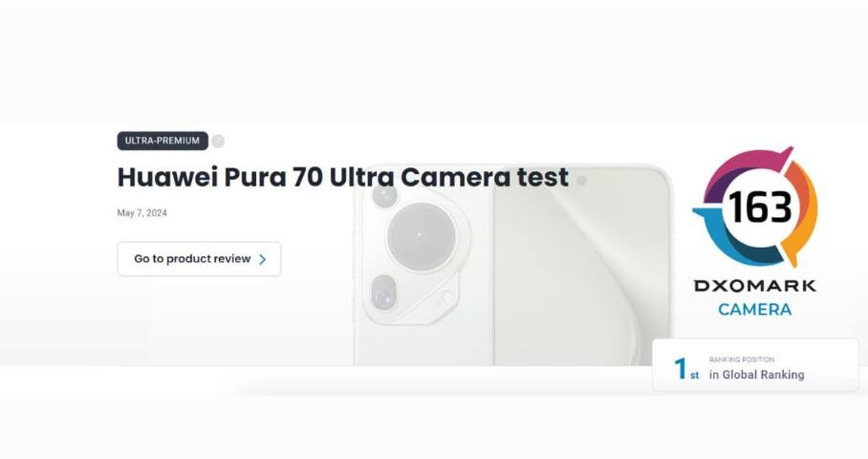This screenshot has width=868, height=459.
Task: Click the large main camera lens on the phone
Action: pyautogui.click(x=421, y=236)
